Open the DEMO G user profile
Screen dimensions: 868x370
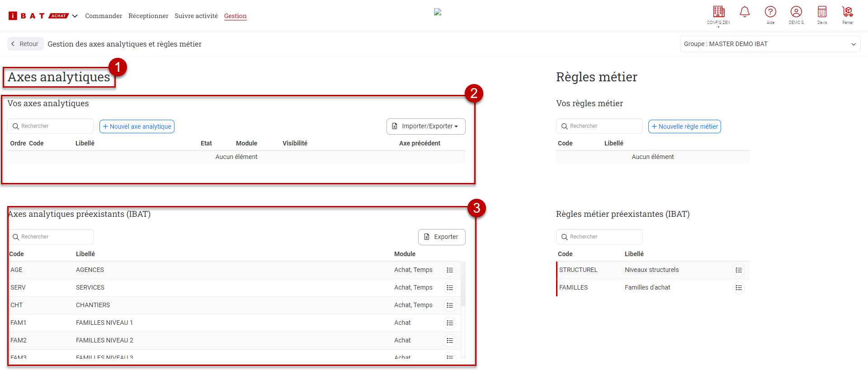coord(796,12)
